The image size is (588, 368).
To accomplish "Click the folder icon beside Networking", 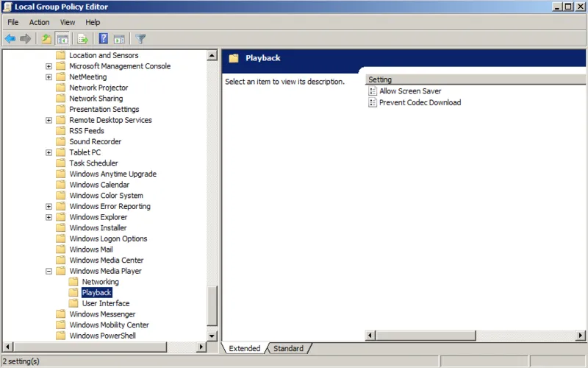I will pyautogui.click(x=73, y=282).
